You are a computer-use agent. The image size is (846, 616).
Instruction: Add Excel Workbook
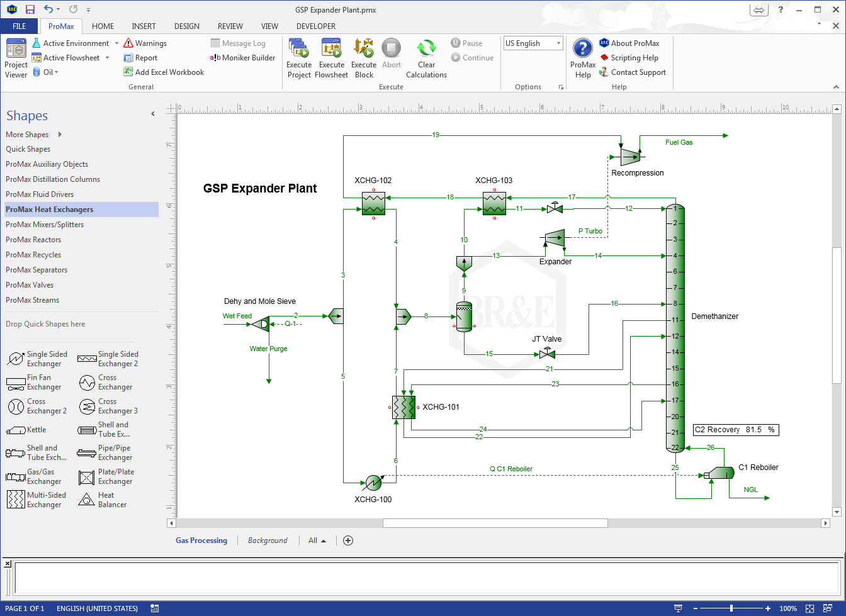click(164, 72)
